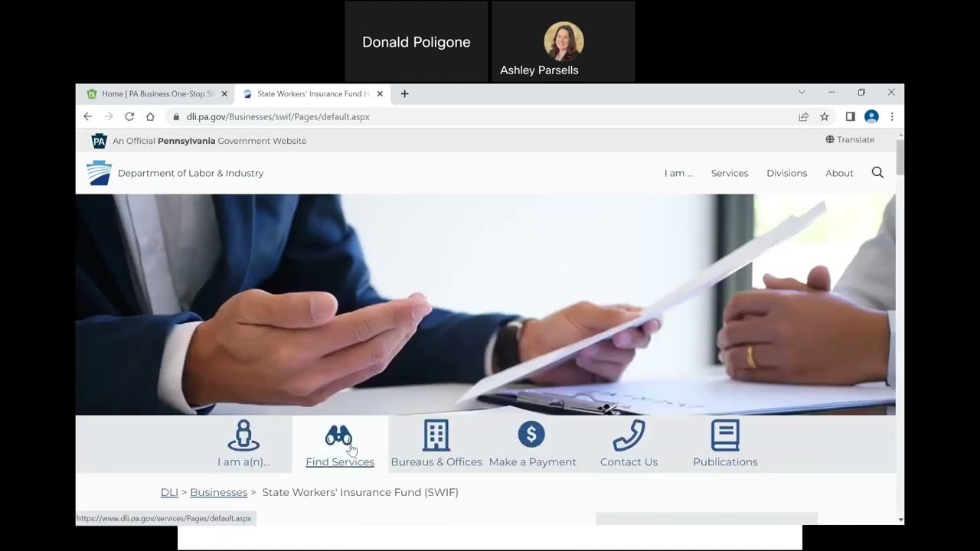Viewport: 980px width, 551px height.
Task: Open the Contact Us text link
Action: [x=629, y=462]
